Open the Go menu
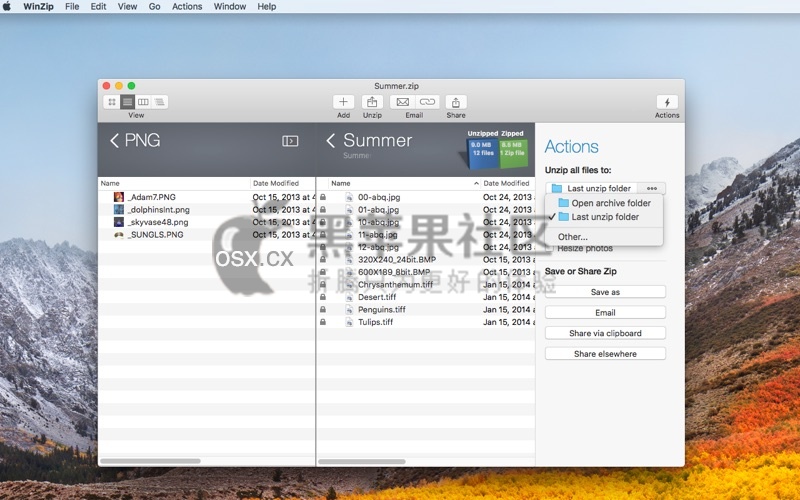Viewport: 800px width, 500px height. [155, 7]
